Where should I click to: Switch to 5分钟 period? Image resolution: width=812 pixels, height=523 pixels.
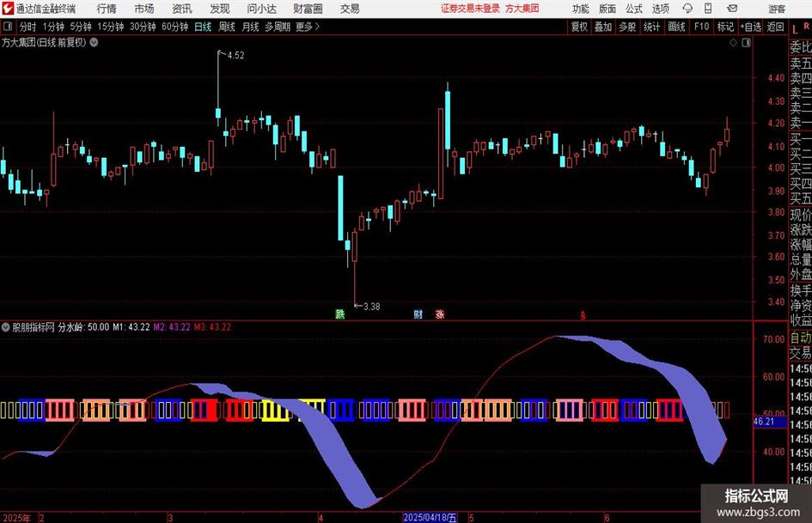(x=81, y=27)
